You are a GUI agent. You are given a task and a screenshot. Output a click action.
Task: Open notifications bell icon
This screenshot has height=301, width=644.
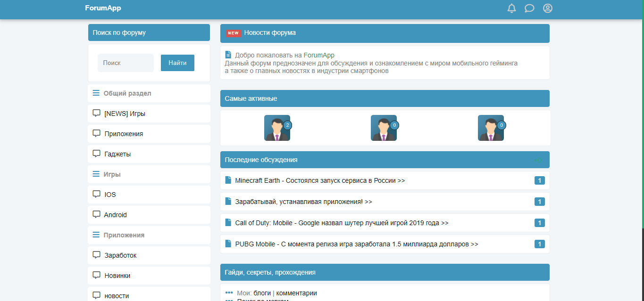[x=511, y=8]
